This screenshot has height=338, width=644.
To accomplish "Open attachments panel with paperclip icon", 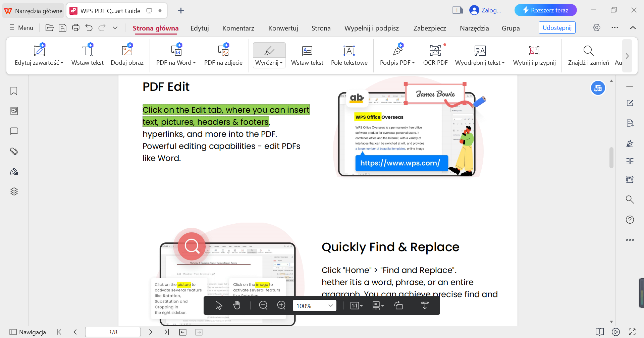I will pyautogui.click(x=14, y=151).
